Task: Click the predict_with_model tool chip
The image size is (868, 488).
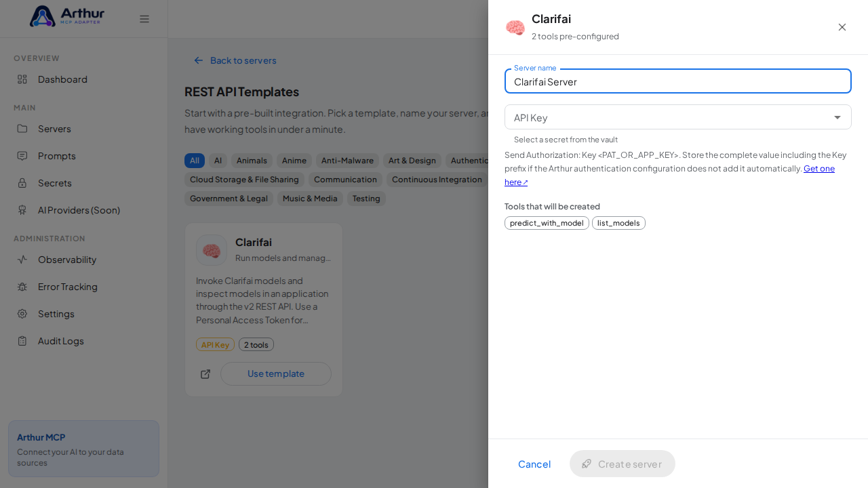Action: (x=547, y=223)
